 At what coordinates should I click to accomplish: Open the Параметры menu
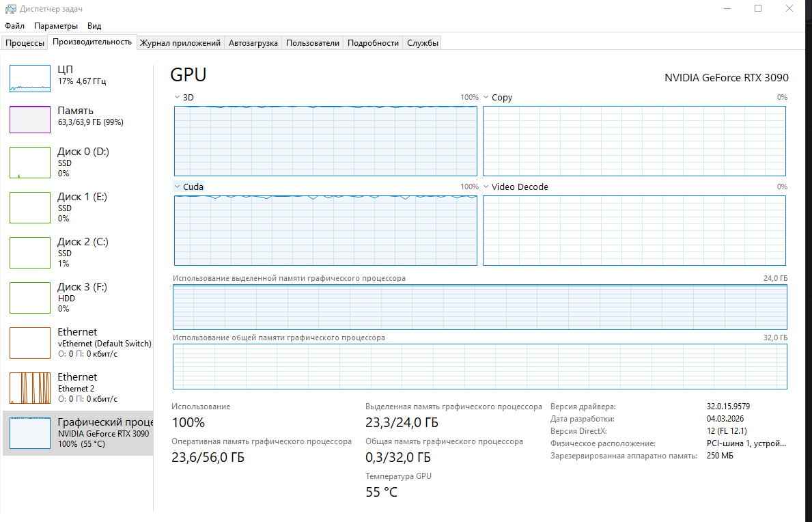(x=56, y=26)
